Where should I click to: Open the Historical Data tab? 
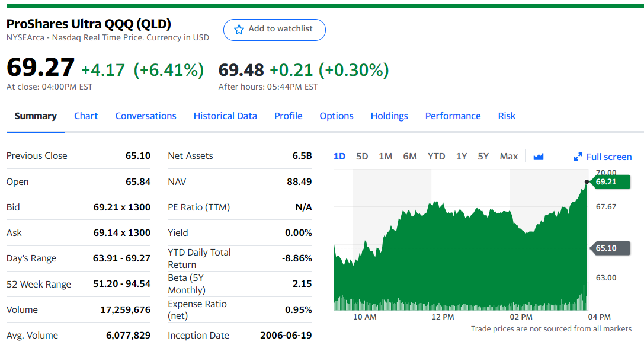[225, 116]
